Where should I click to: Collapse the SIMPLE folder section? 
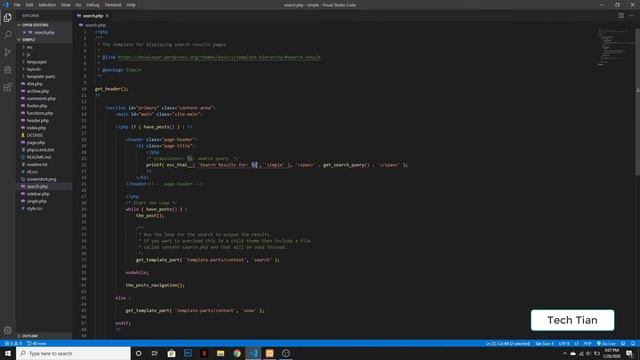click(x=29, y=40)
